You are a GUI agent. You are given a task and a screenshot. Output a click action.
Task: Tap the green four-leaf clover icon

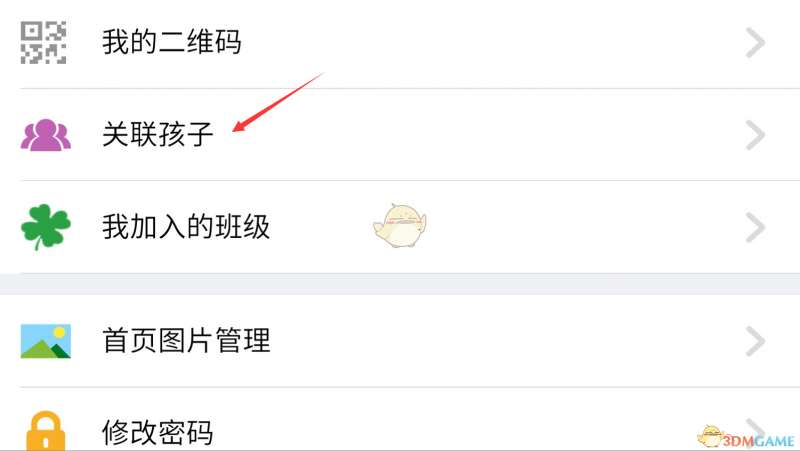click(x=45, y=227)
